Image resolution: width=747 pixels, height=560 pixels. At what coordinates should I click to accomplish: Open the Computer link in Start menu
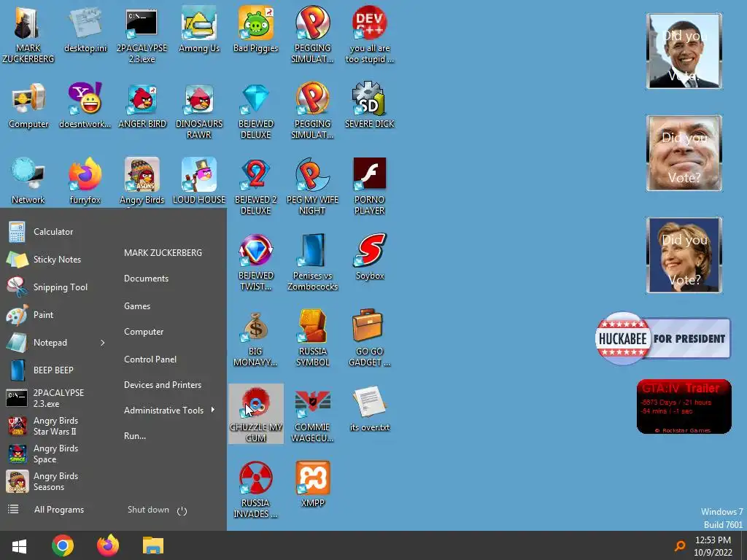(x=144, y=332)
